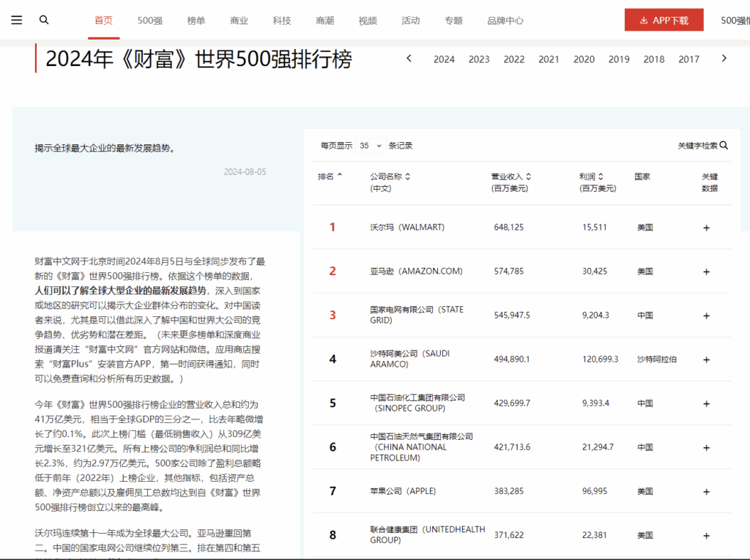Click the search magnifier icon in header
This screenshot has width=750, height=560.
pos(44,20)
